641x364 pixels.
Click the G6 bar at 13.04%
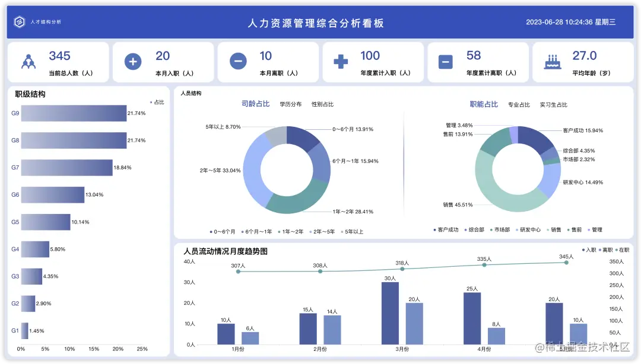point(53,195)
